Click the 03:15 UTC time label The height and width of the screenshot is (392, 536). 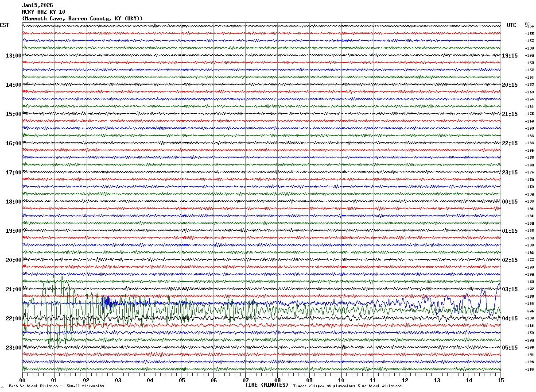point(509,289)
